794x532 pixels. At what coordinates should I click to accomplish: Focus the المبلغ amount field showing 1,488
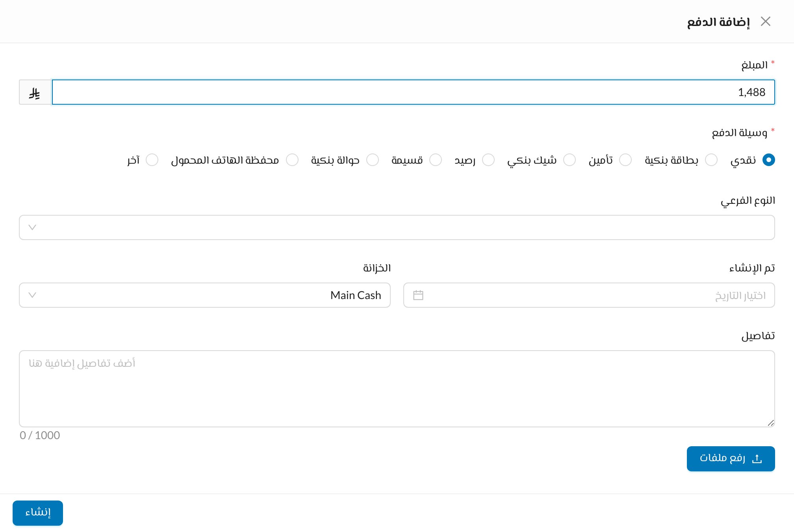414,92
